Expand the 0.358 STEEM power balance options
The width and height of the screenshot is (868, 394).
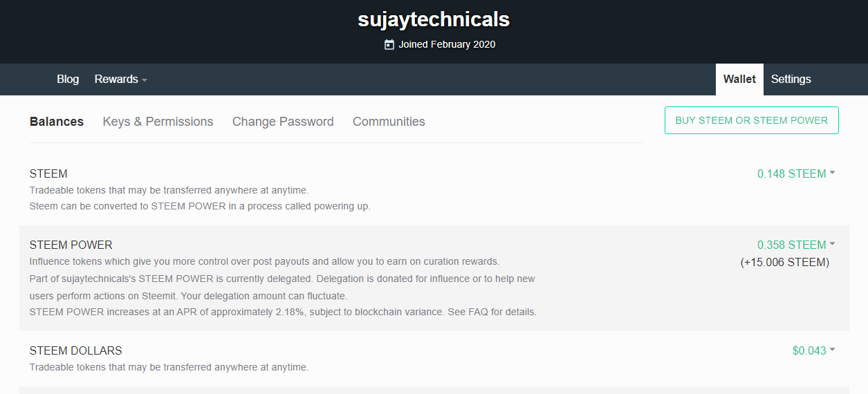click(796, 245)
